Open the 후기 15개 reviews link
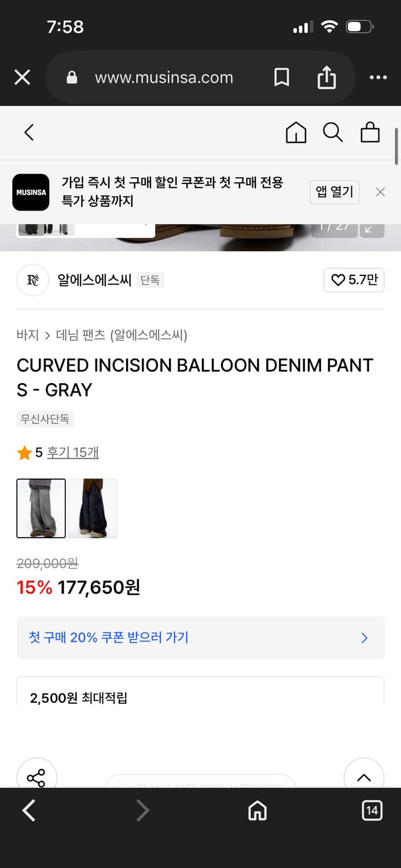The width and height of the screenshot is (401, 868). pos(73,452)
